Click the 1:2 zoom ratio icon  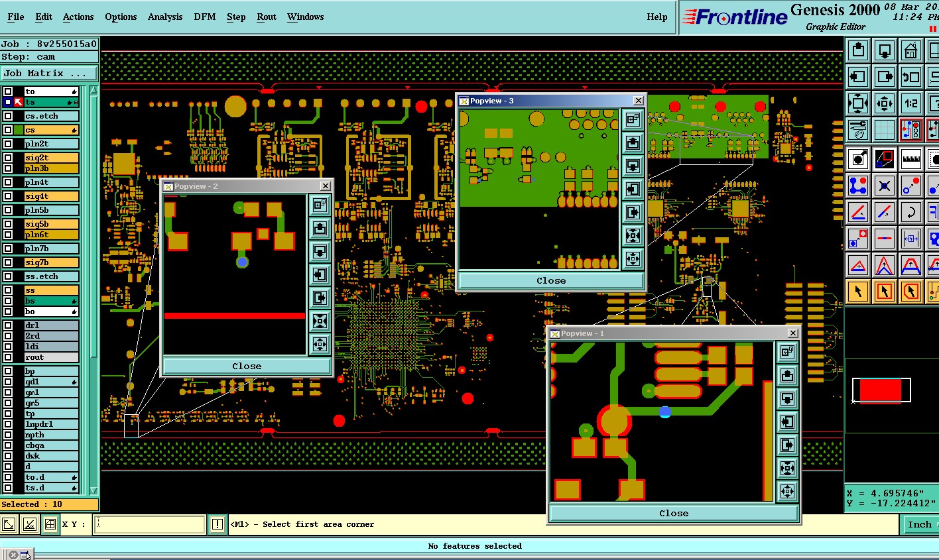click(910, 103)
